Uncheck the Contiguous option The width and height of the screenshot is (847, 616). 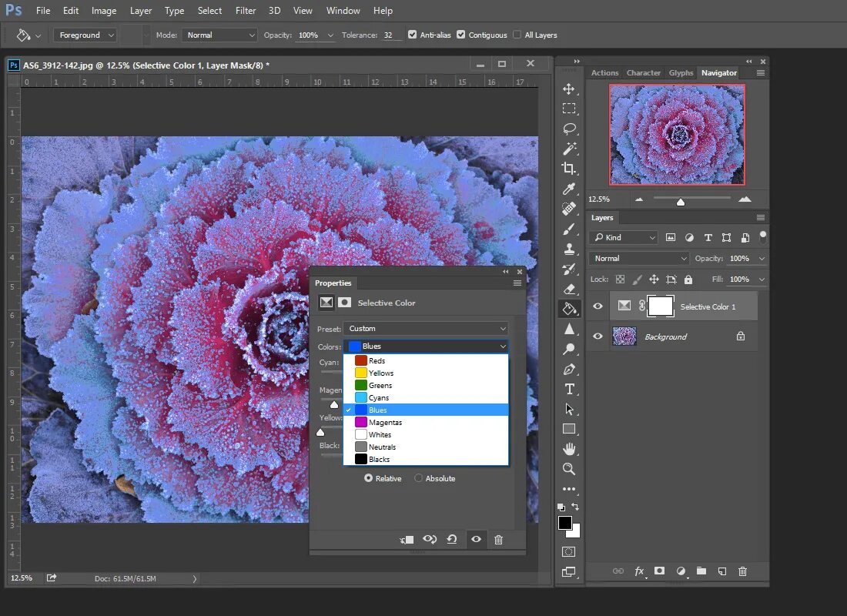[460, 35]
